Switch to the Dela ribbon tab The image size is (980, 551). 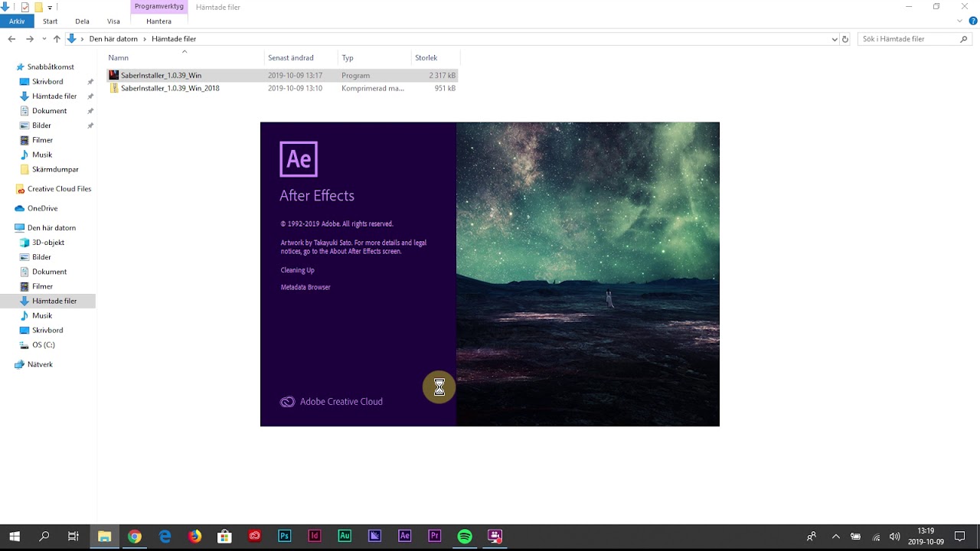(82, 21)
